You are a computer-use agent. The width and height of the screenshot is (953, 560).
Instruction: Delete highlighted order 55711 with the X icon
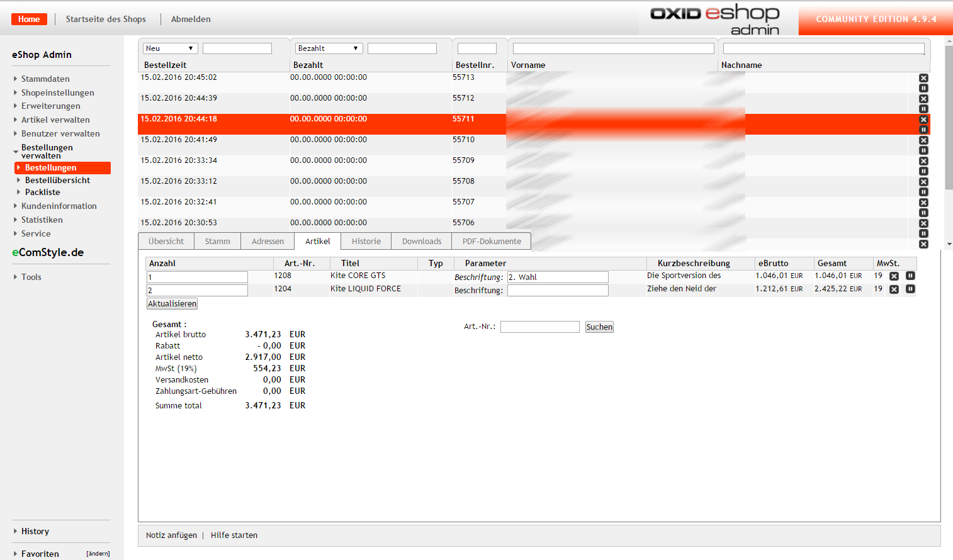coord(923,120)
